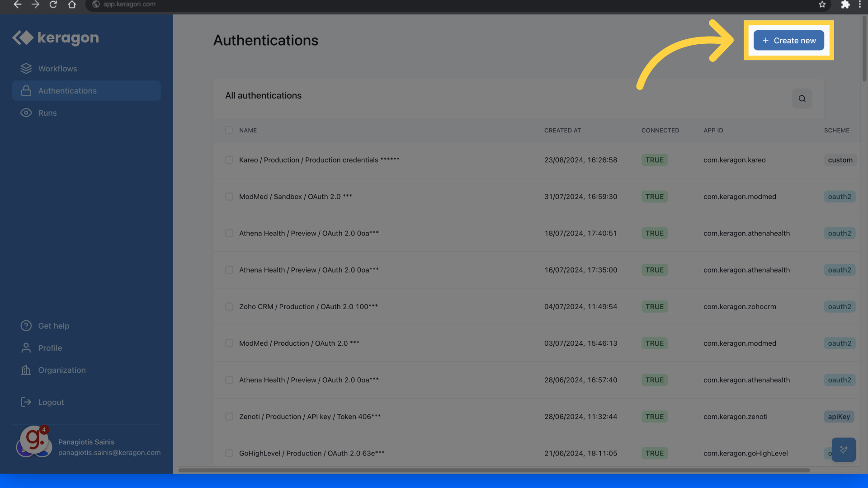This screenshot has height=488, width=868.
Task: Click the Runs eye icon
Action: click(26, 113)
